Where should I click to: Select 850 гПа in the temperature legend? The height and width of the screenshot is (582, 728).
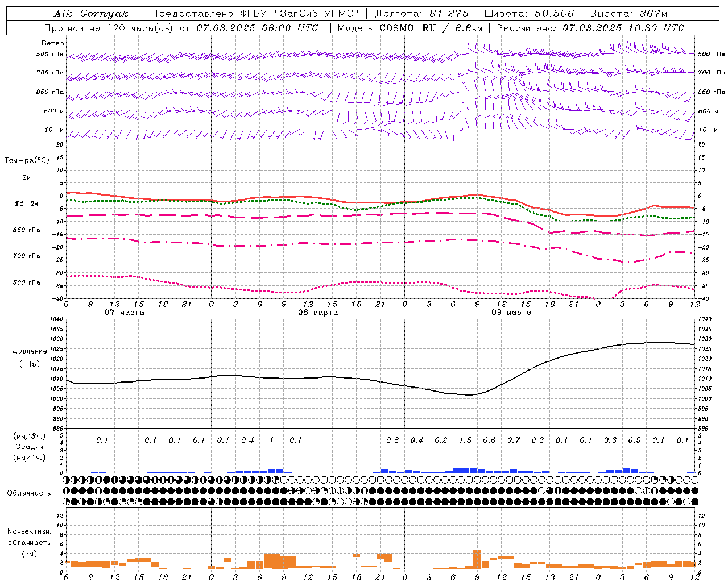(x=27, y=230)
